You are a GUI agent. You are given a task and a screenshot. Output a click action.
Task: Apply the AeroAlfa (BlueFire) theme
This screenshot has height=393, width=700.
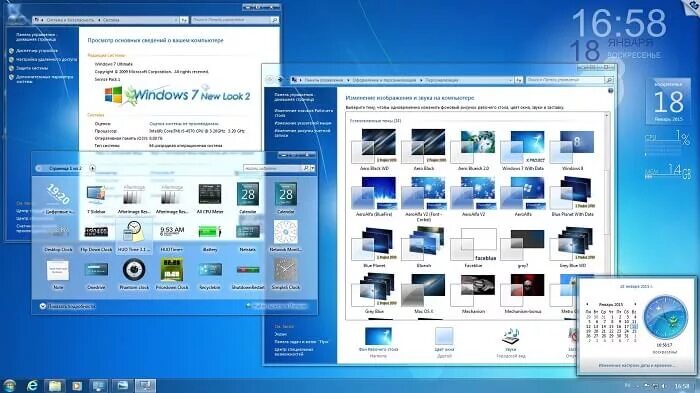[374, 196]
